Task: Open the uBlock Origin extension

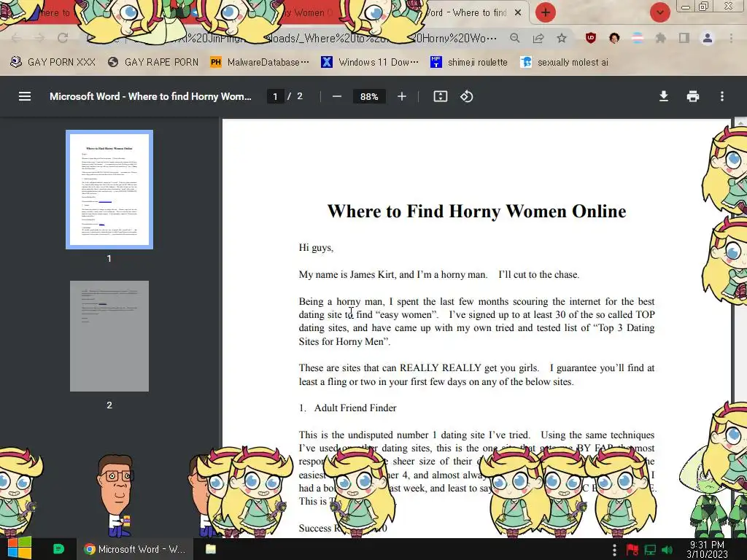Action: pos(591,38)
